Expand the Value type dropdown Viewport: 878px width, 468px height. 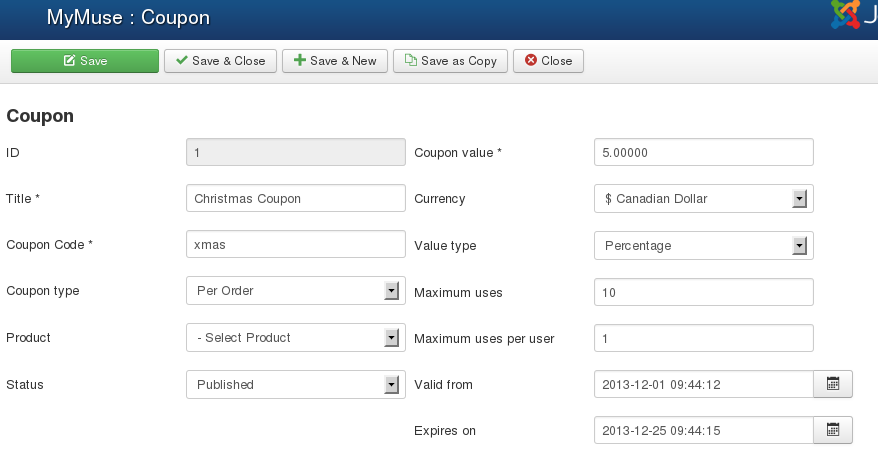tap(703, 245)
